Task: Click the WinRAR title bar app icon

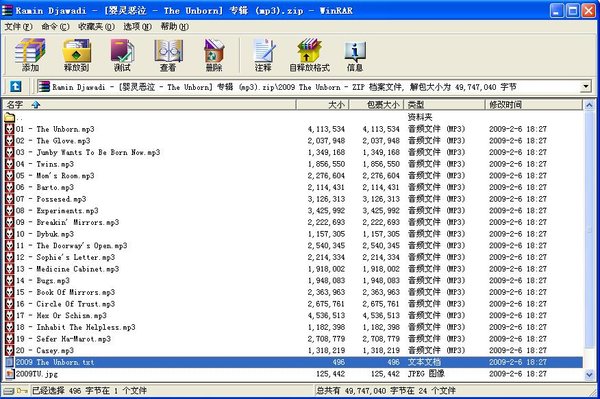Action: (x=7, y=10)
